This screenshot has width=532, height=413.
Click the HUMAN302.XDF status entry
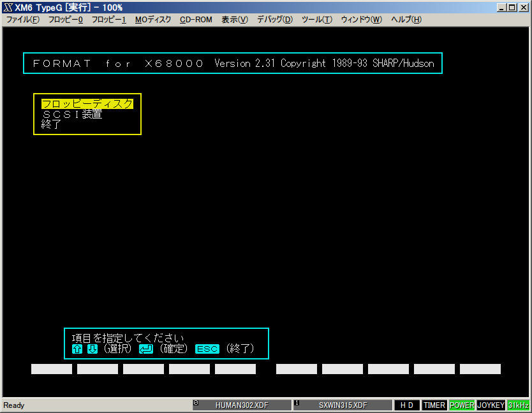point(242,405)
